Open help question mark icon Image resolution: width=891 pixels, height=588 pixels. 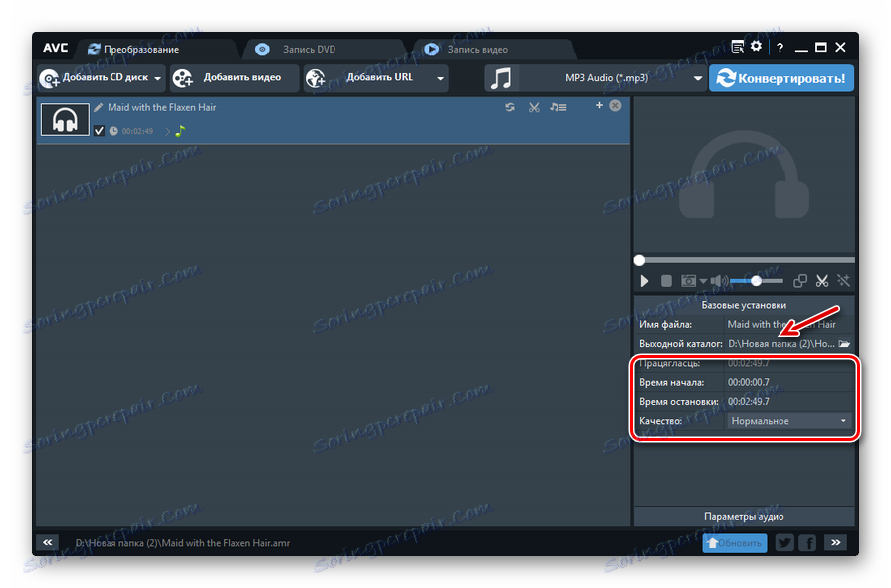(780, 48)
